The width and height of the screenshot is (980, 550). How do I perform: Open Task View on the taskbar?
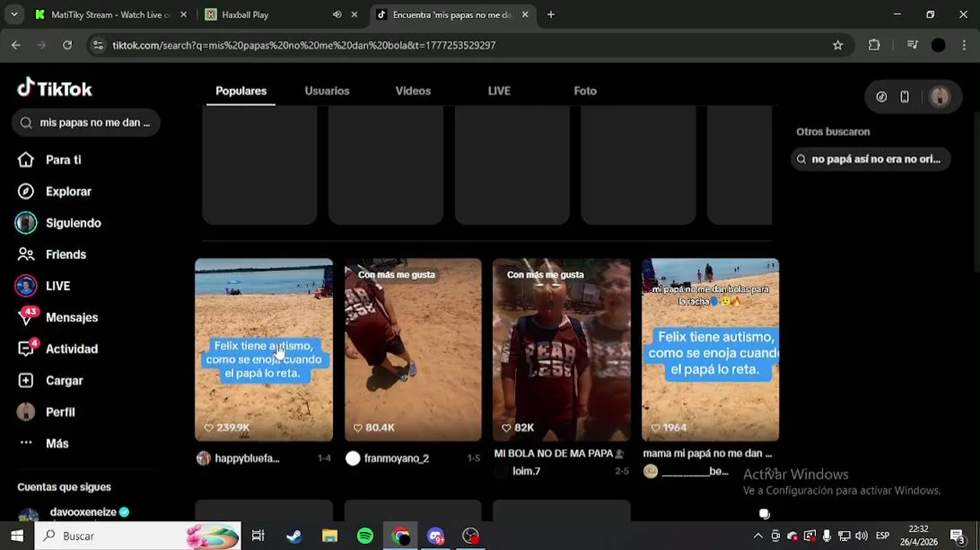click(258, 536)
